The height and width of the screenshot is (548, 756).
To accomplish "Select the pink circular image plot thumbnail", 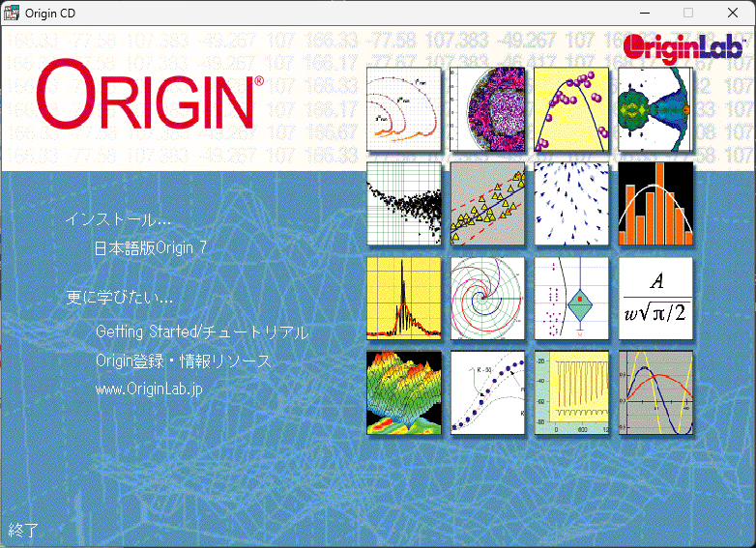I will pyautogui.click(x=487, y=109).
